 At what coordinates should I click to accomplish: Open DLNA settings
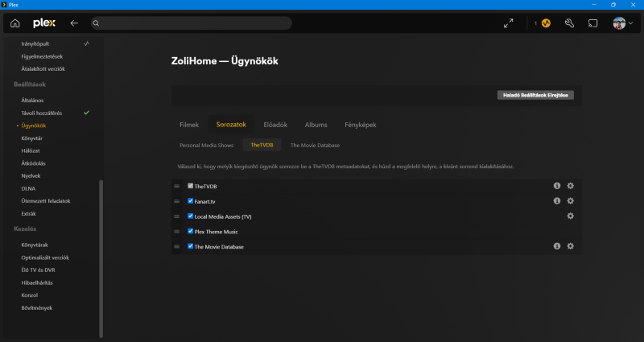click(28, 188)
